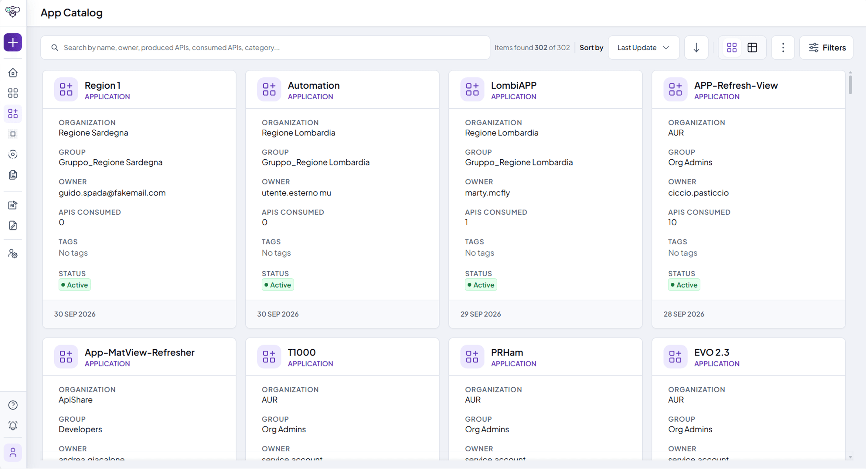Open the dotted-square sidebar icon
The height and width of the screenshot is (469, 868).
pos(13,134)
